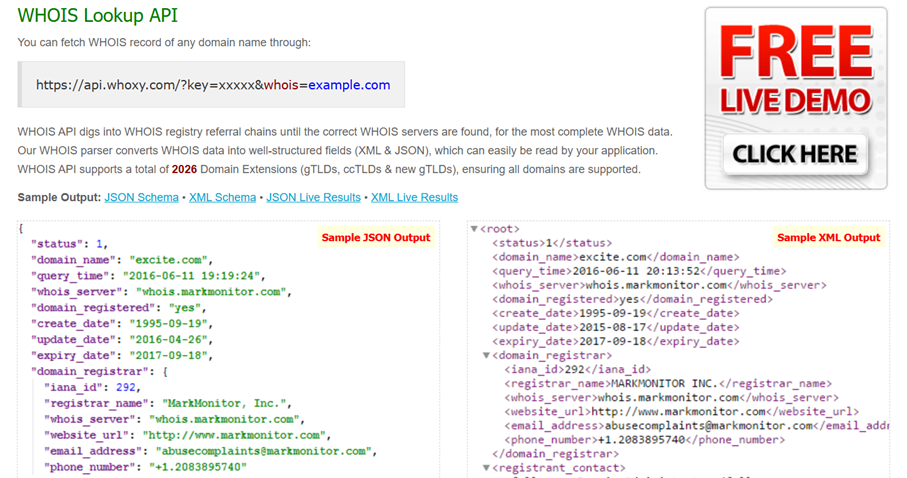
Task: Click XML update_date 2015-08-17 line
Action: coord(615,327)
